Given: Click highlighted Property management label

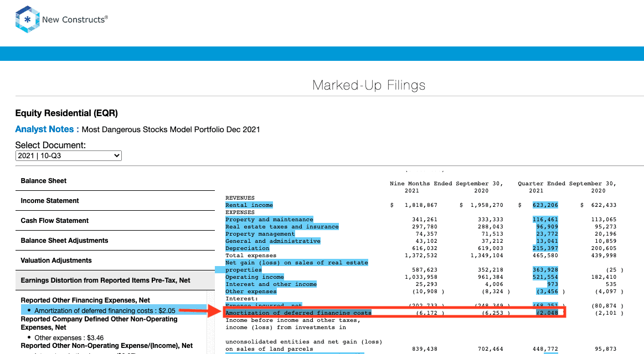Looking at the screenshot, I should (x=260, y=234).
